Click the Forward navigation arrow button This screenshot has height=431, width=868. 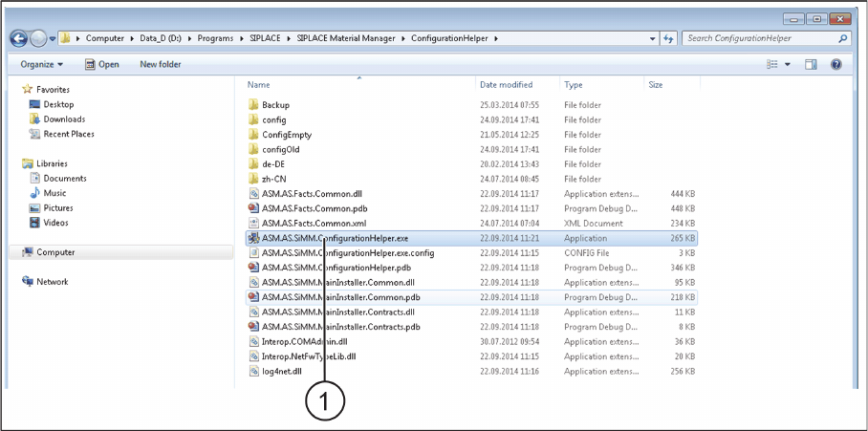point(38,39)
